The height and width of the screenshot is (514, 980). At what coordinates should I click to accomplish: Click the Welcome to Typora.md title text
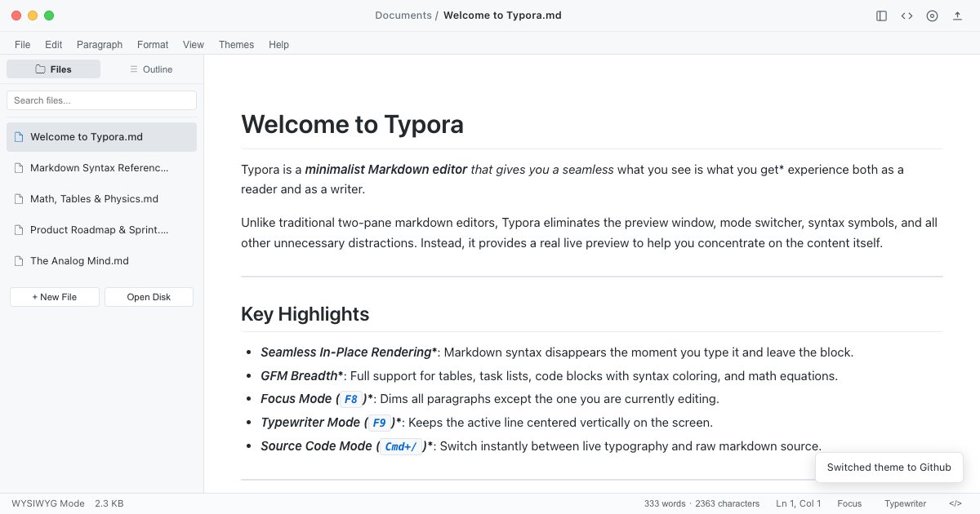pos(502,16)
